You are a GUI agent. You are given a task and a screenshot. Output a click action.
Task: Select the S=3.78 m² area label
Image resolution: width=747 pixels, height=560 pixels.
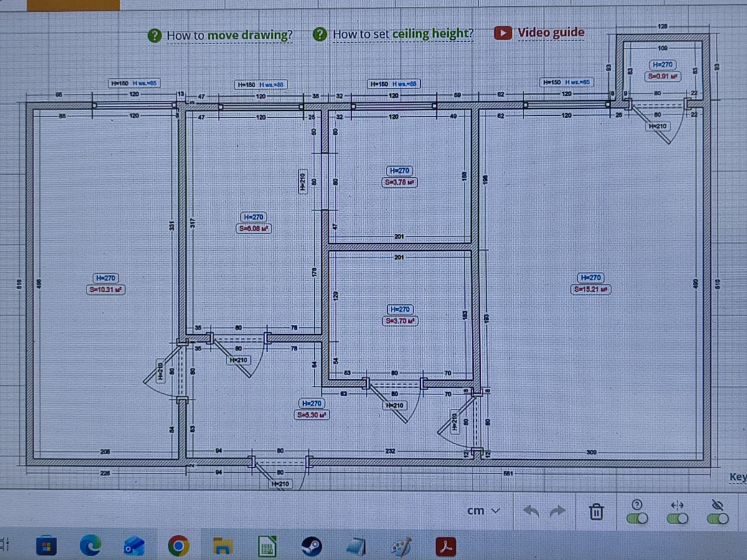(399, 182)
